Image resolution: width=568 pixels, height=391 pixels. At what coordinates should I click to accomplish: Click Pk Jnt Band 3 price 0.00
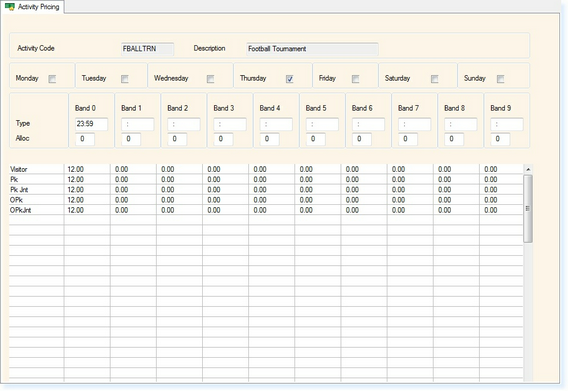pos(214,190)
